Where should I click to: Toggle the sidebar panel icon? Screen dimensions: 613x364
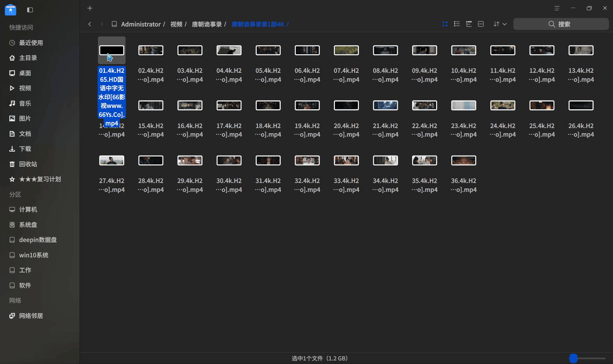tap(30, 10)
